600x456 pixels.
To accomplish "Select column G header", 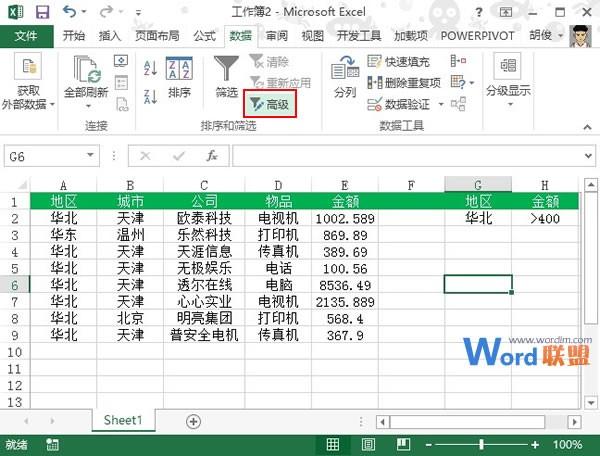I will tap(478, 185).
